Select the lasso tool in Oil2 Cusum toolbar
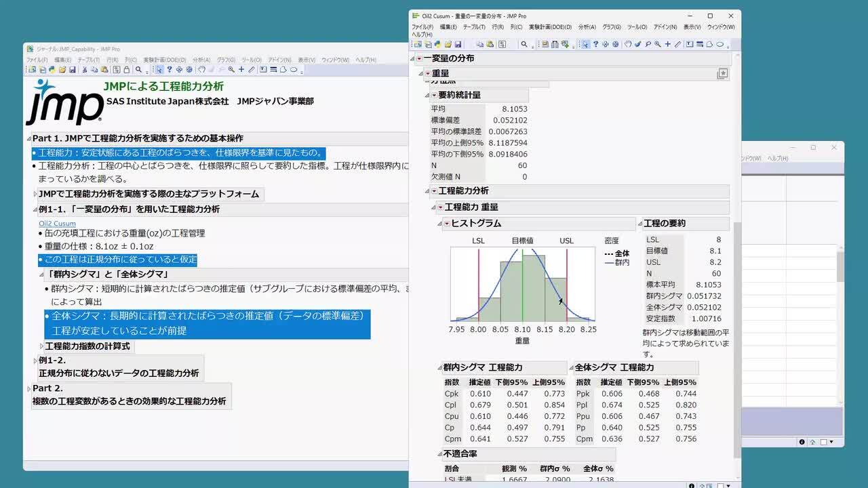The width and height of the screenshot is (868, 488). pos(648,44)
